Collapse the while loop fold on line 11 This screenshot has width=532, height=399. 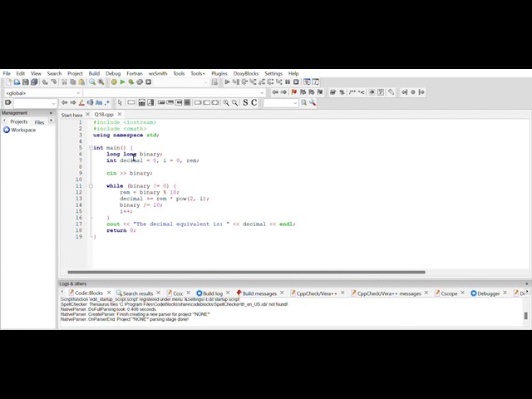(91, 186)
